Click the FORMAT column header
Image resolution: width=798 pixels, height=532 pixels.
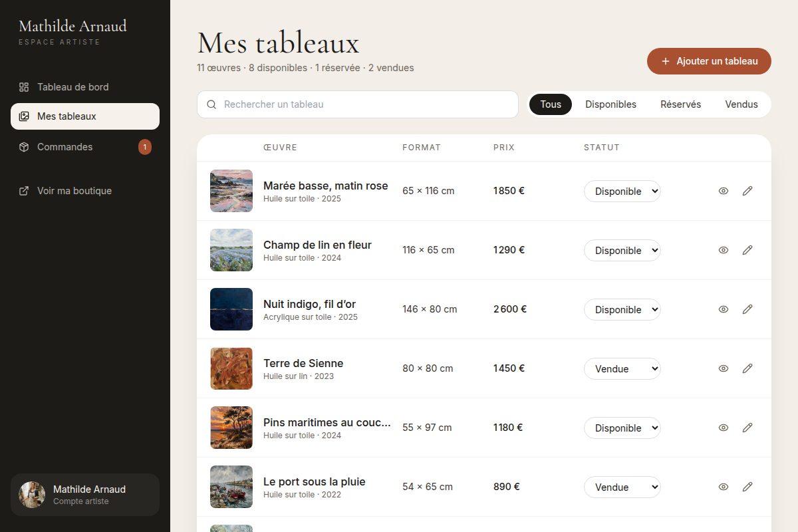422,148
